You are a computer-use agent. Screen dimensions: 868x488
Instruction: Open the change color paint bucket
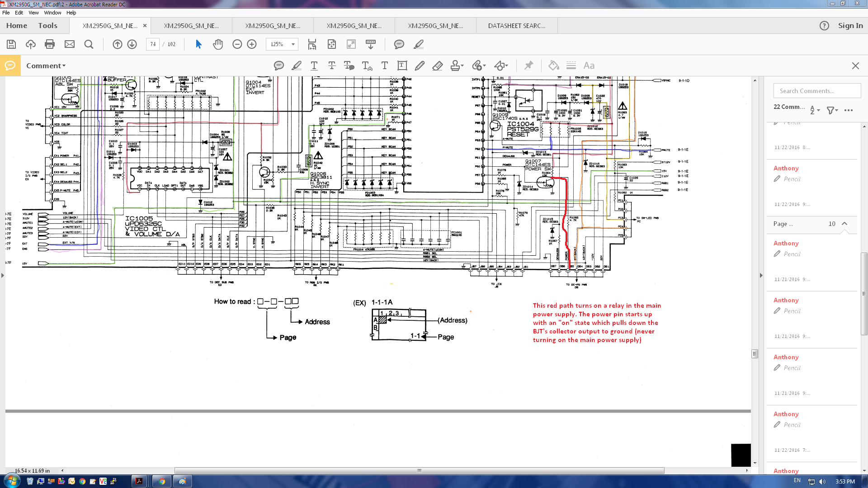(554, 66)
